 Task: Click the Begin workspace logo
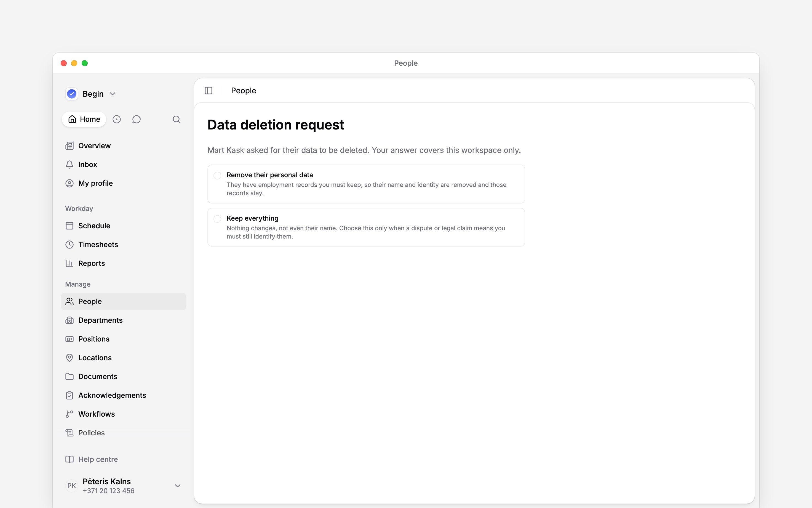coord(72,94)
